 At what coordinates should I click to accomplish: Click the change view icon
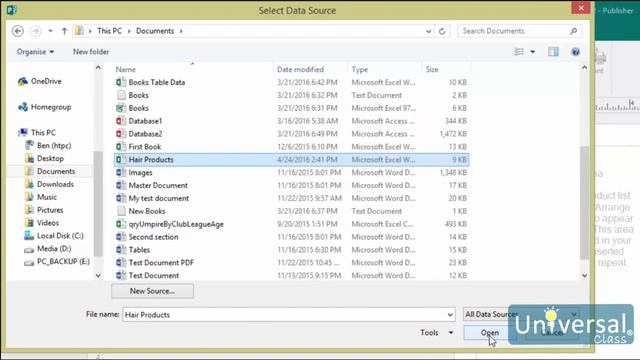(519, 52)
